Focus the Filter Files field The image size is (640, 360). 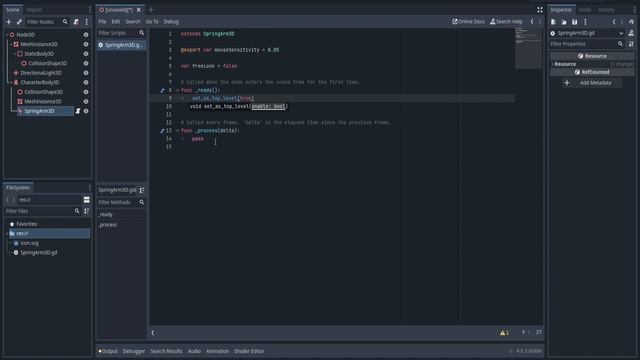42,211
